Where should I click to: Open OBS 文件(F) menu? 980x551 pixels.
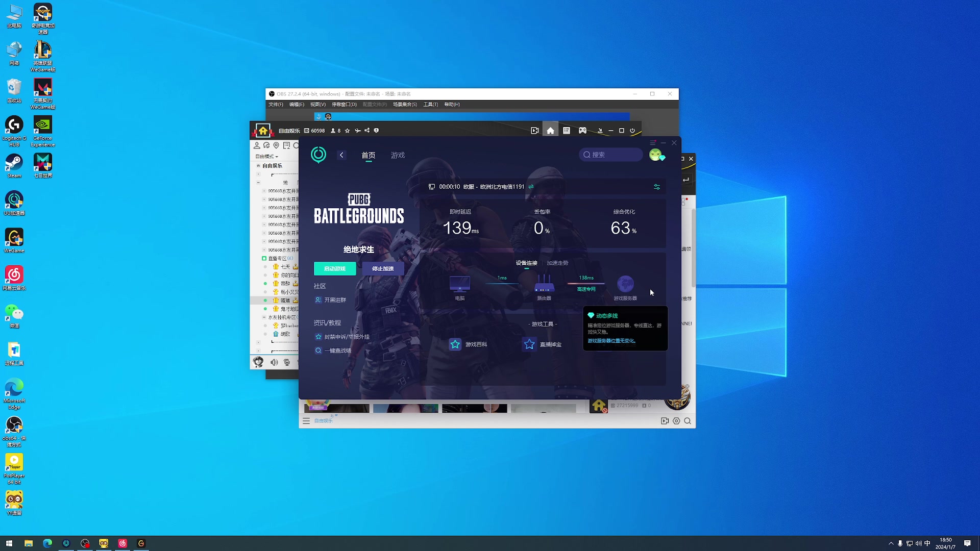tap(276, 105)
